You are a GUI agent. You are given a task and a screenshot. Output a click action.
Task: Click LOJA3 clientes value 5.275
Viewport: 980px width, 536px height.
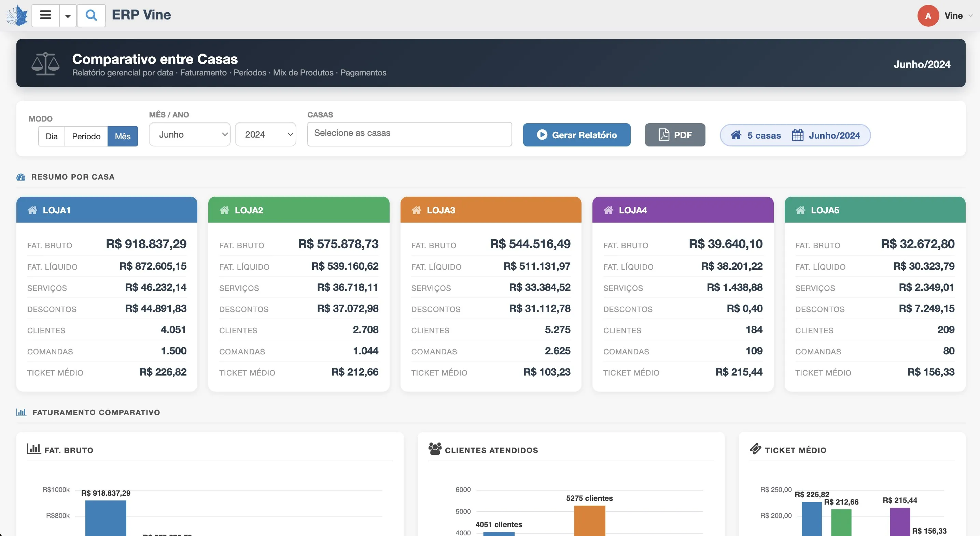(x=558, y=329)
